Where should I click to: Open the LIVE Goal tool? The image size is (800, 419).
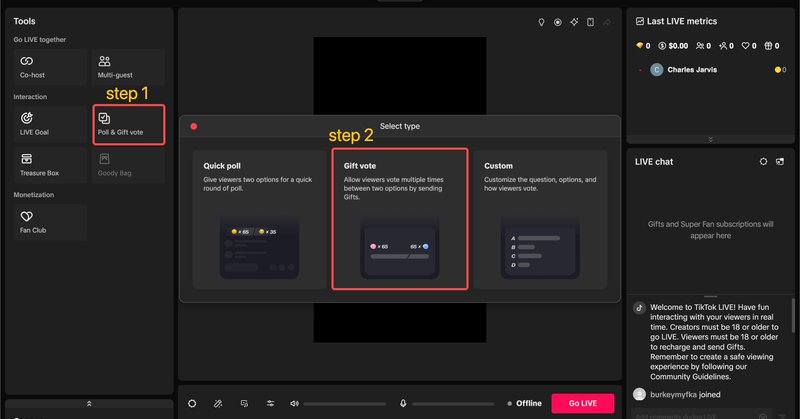tap(50, 124)
